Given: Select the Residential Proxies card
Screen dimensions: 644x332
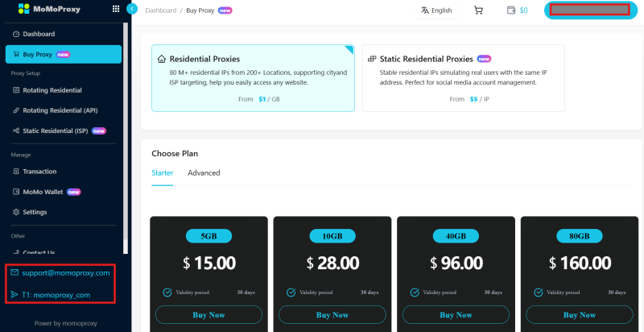Looking at the screenshot, I should (253, 78).
